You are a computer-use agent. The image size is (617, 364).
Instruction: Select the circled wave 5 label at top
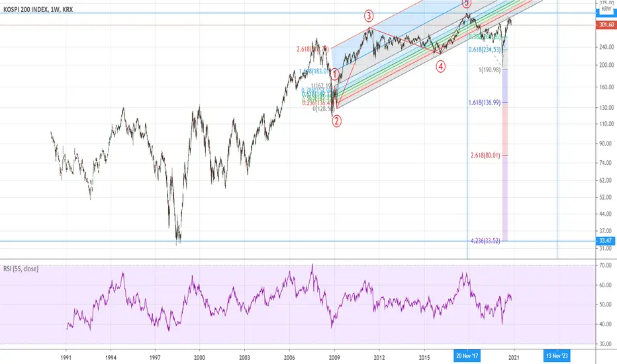coord(466,3)
